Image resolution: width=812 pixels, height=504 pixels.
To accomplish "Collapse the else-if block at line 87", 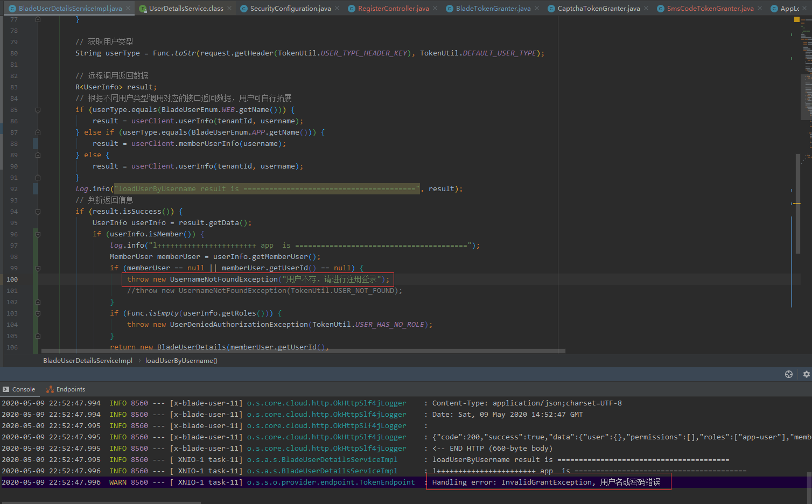I will coord(38,132).
